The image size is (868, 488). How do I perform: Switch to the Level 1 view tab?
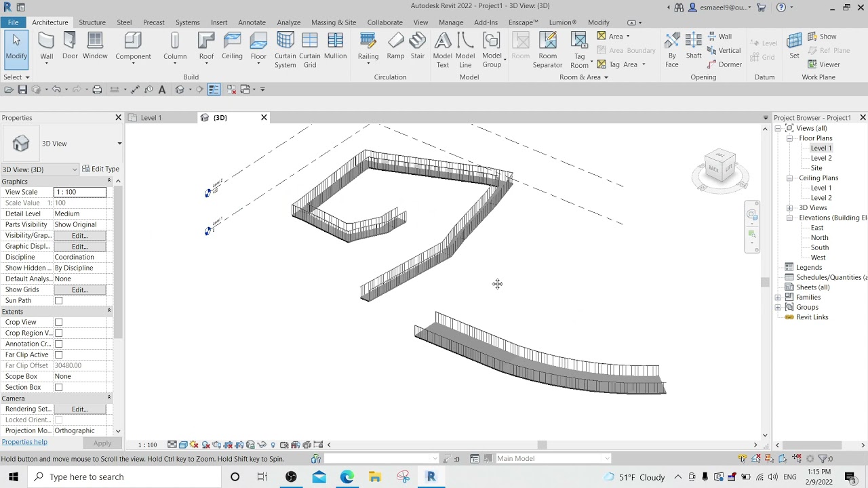pos(151,118)
